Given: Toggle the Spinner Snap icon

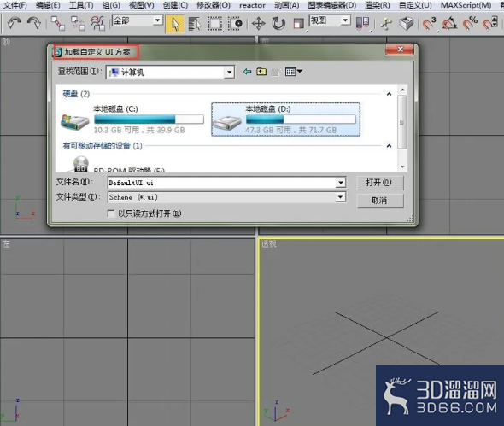Looking at the screenshot, I should pyautogui.click(x=490, y=24).
